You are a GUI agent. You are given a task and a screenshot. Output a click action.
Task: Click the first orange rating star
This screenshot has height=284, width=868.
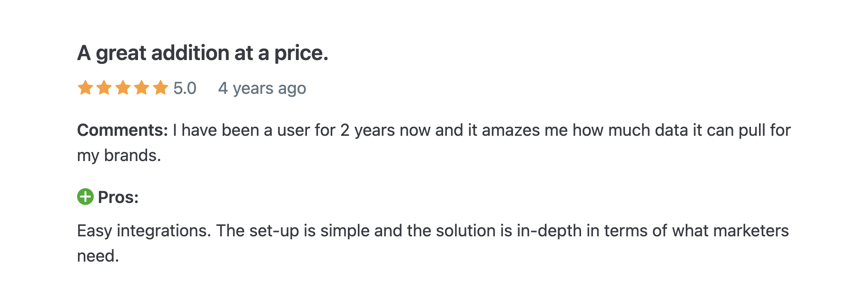85,88
